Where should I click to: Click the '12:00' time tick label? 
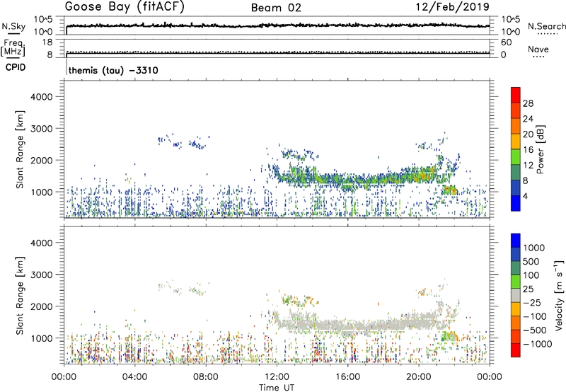click(277, 377)
